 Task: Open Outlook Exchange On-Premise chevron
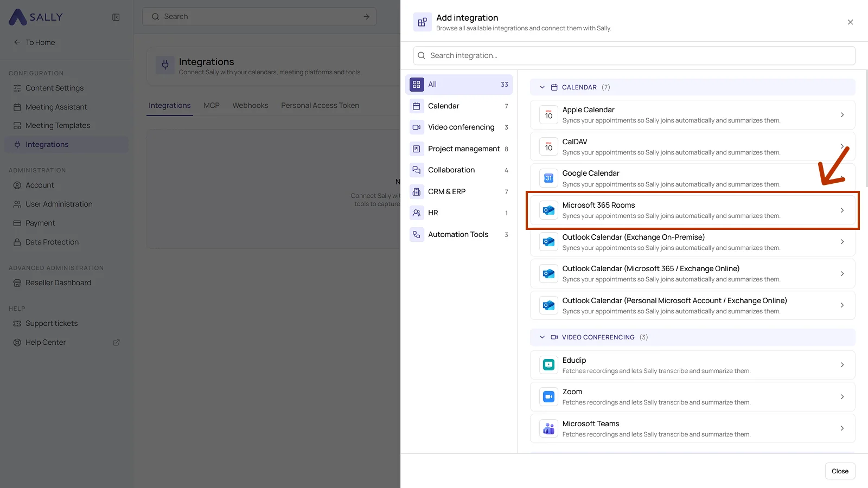pos(842,242)
